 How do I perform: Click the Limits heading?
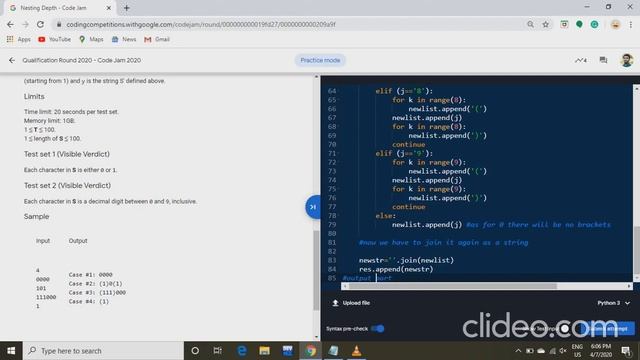click(34, 96)
